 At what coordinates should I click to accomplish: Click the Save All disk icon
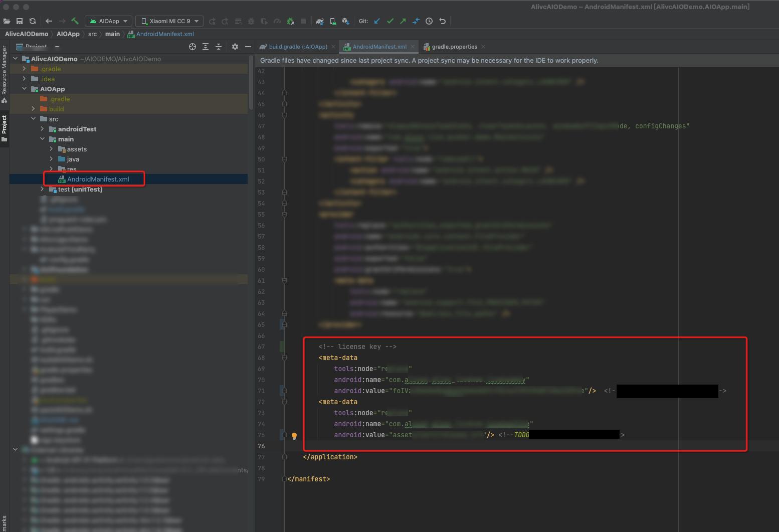tap(20, 21)
